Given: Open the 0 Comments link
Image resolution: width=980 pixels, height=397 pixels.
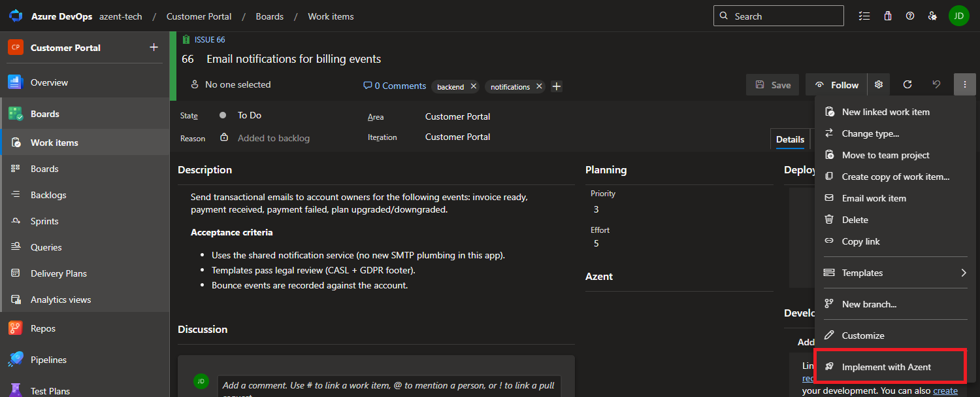Looking at the screenshot, I should coord(395,86).
